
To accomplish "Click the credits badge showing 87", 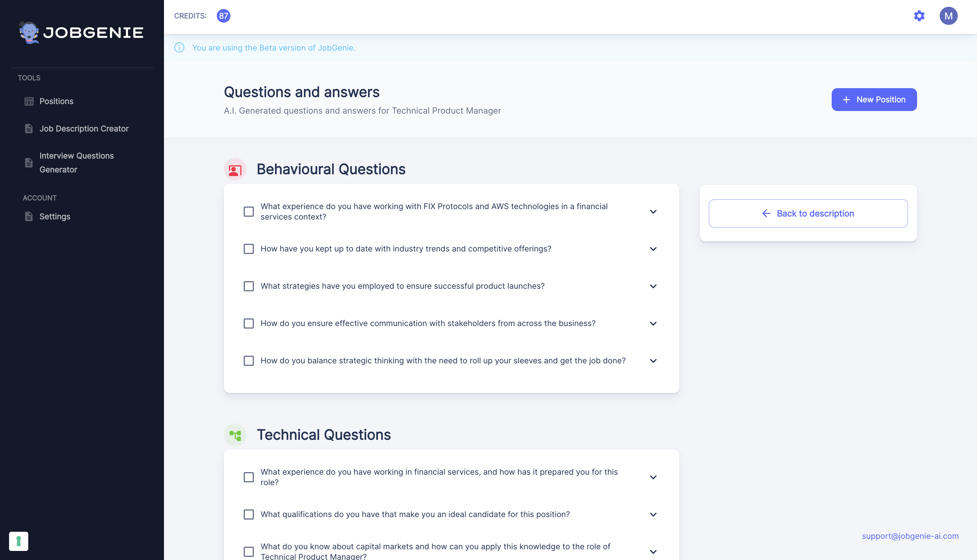I will tap(224, 16).
